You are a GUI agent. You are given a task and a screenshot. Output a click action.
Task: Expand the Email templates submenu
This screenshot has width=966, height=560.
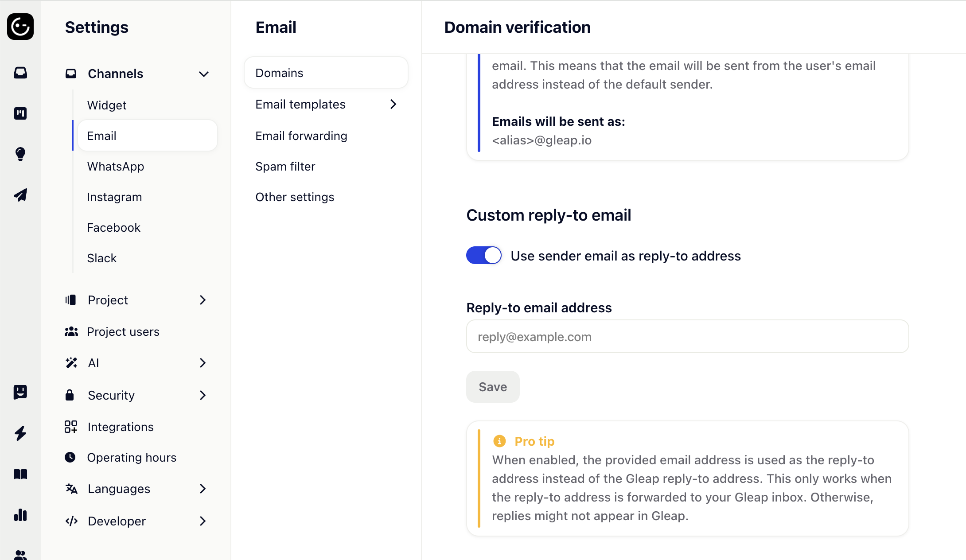click(393, 104)
